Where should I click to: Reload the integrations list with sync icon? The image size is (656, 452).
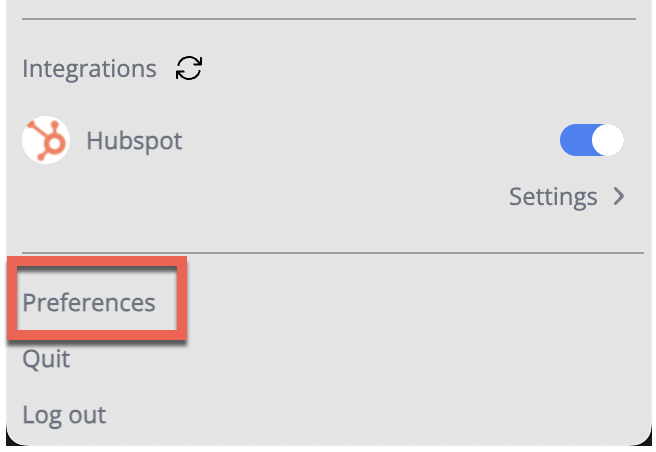pyautogui.click(x=188, y=69)
